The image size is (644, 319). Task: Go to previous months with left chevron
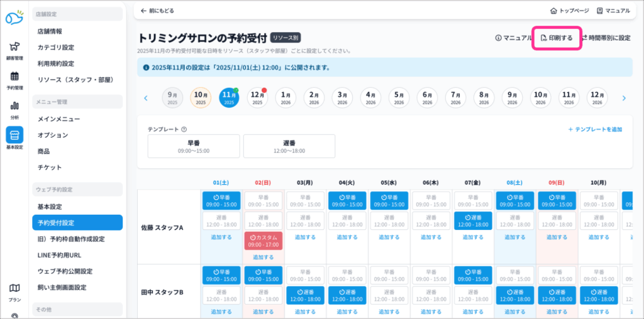pyautogui.click(x=146, y=98)
